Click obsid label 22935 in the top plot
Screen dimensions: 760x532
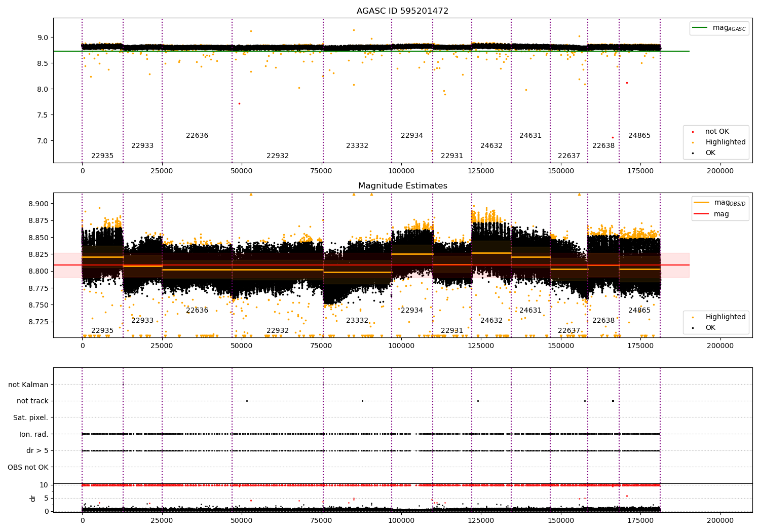(x=102, y=156)
